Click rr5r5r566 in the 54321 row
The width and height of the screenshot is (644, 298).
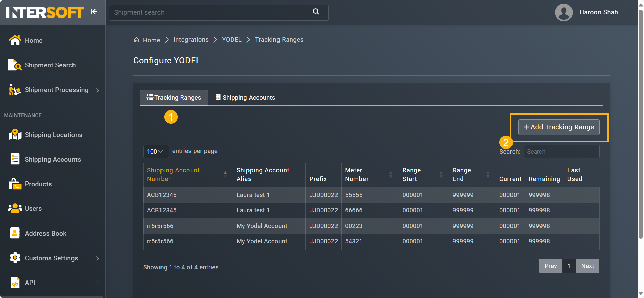point(160,241)
